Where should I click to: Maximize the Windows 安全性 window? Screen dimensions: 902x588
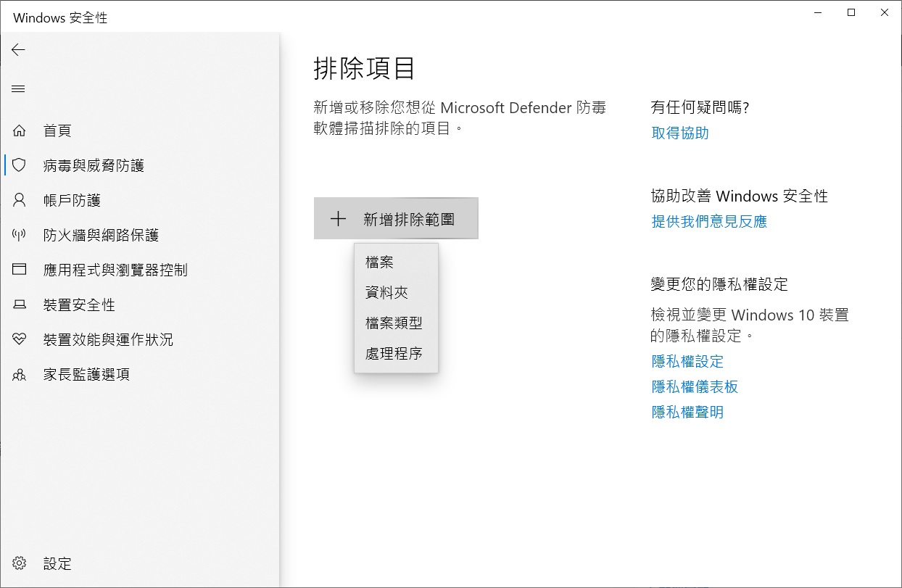851,12
